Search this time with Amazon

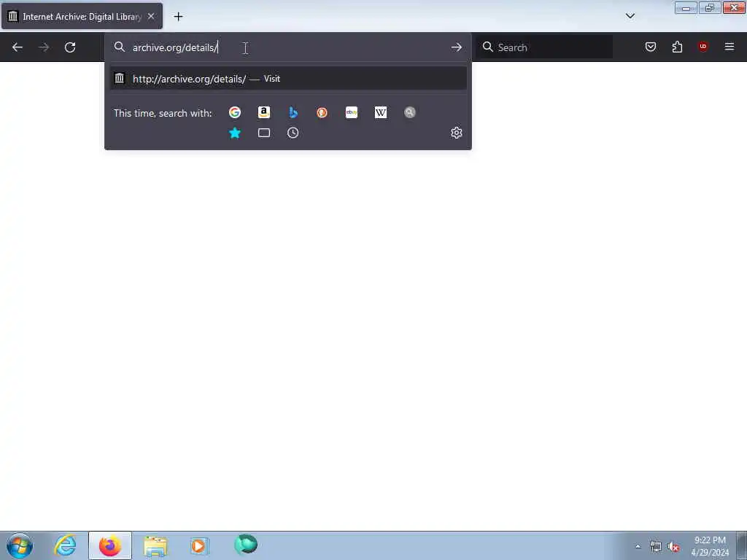(x=264, y=112)
